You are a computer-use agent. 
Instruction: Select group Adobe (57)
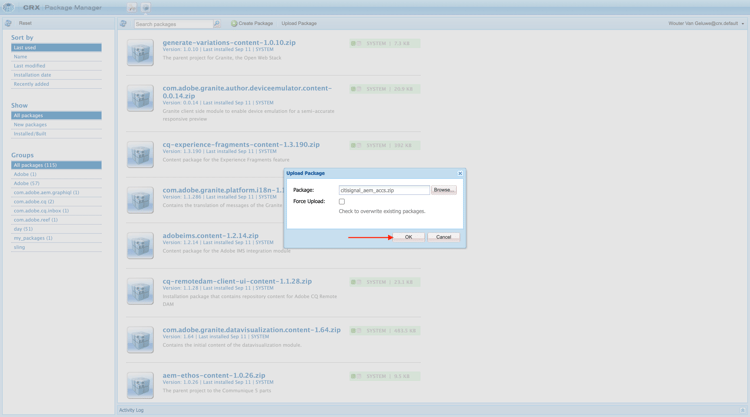tap(56, 183)
